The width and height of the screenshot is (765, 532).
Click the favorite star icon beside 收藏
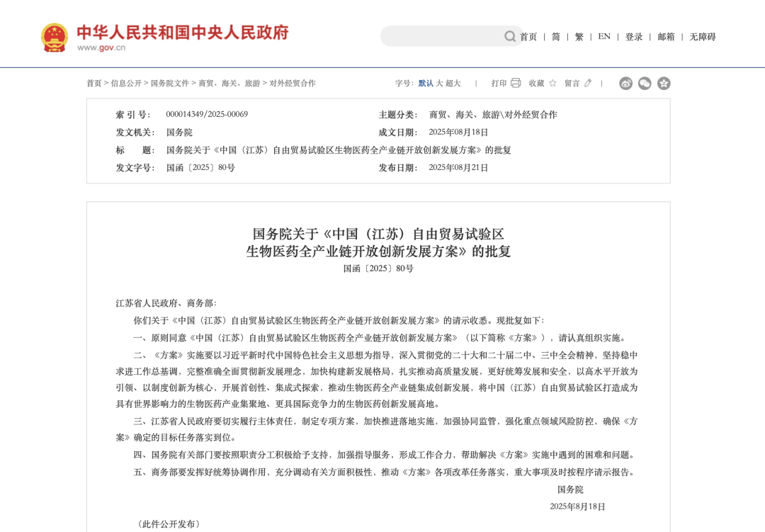point(552,83)
